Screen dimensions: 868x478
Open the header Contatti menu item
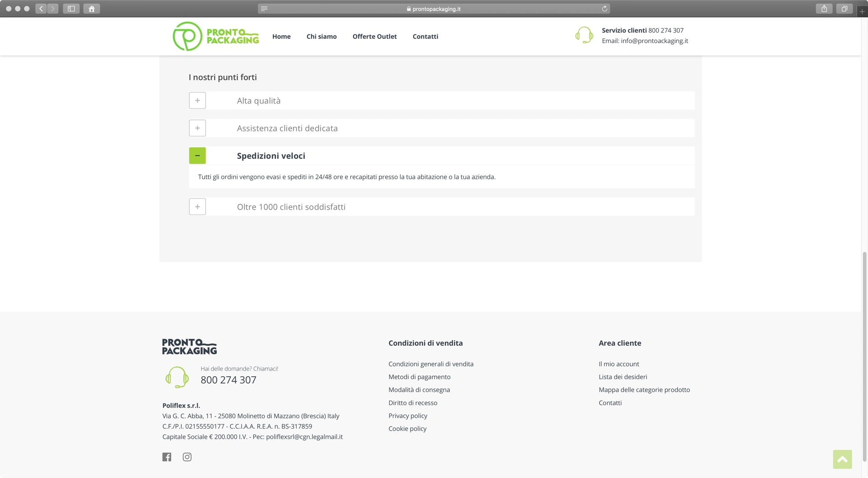click(425, 37)
